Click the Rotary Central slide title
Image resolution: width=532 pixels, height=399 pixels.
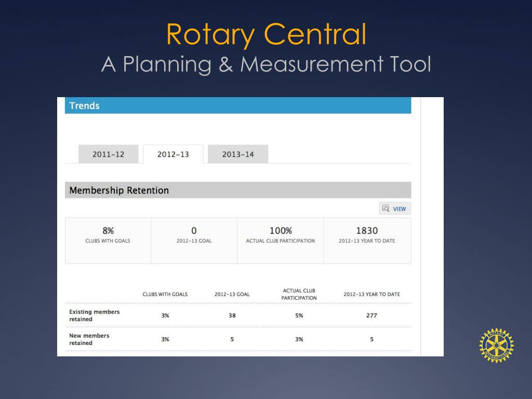pos(267,34)
